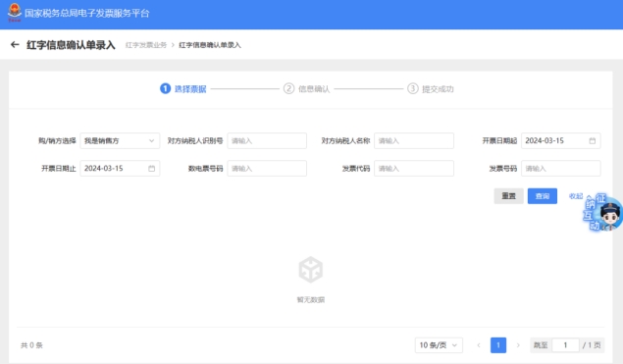
Task: Expand the 购/销方选择 dropdown
Action: (x=120, y=140)
